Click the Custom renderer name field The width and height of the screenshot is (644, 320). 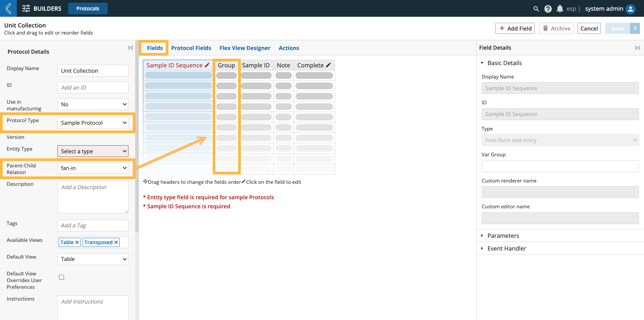(560, 192)
